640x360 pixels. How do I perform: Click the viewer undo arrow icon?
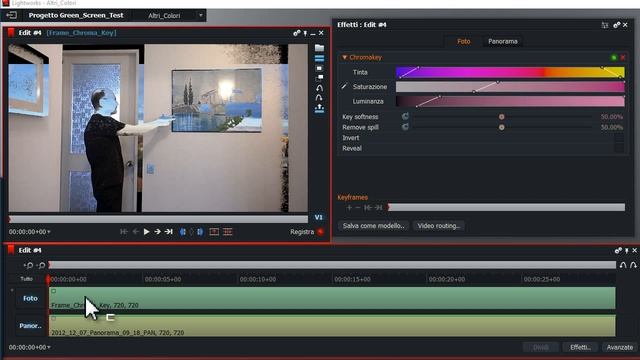click(x=320, y=88)
